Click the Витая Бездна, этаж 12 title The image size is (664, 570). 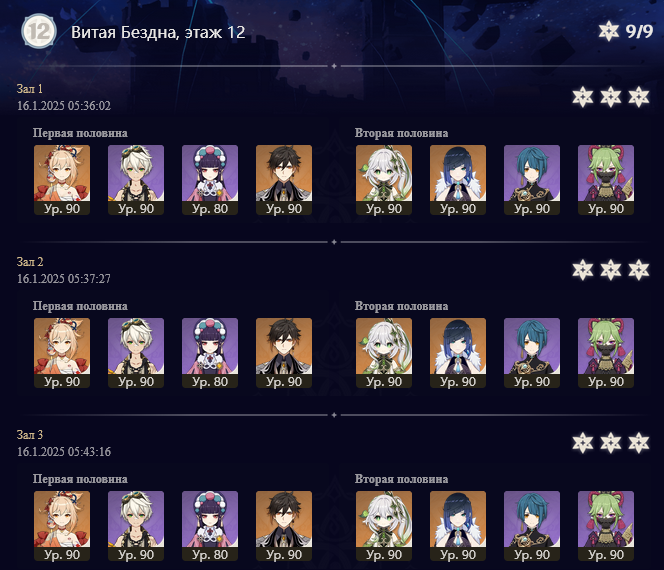158,32
